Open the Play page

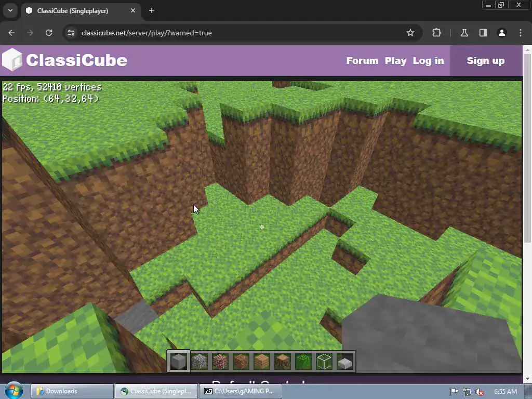(x=395, y=61)
